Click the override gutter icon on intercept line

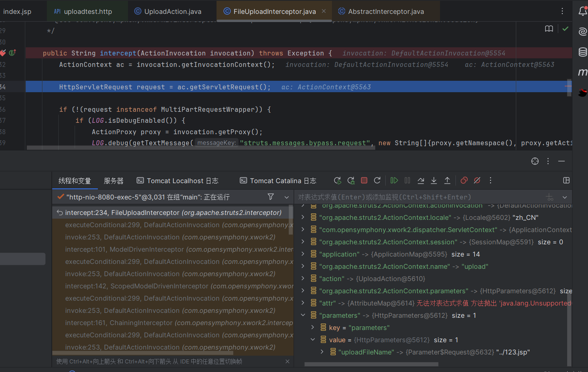[12, 53]
